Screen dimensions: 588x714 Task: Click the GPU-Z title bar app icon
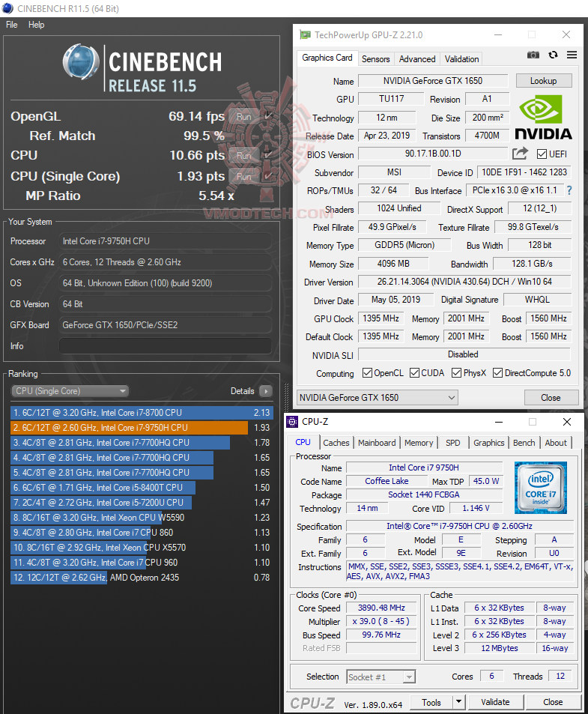pyautogui.click(x=305, y=34)
